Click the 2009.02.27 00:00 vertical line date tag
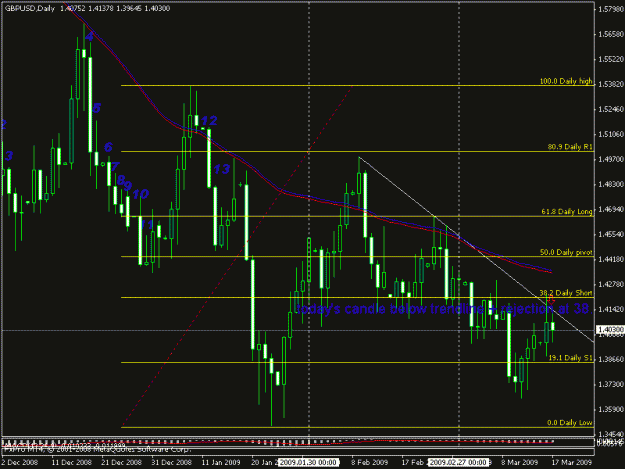Screen dimensions: 625x469 (x=458, y=462)
